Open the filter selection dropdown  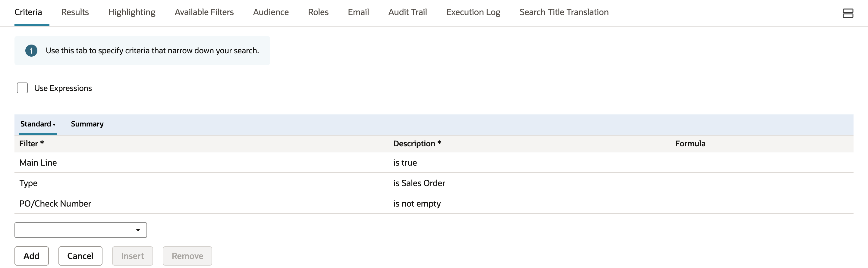(x=80, y=230)
